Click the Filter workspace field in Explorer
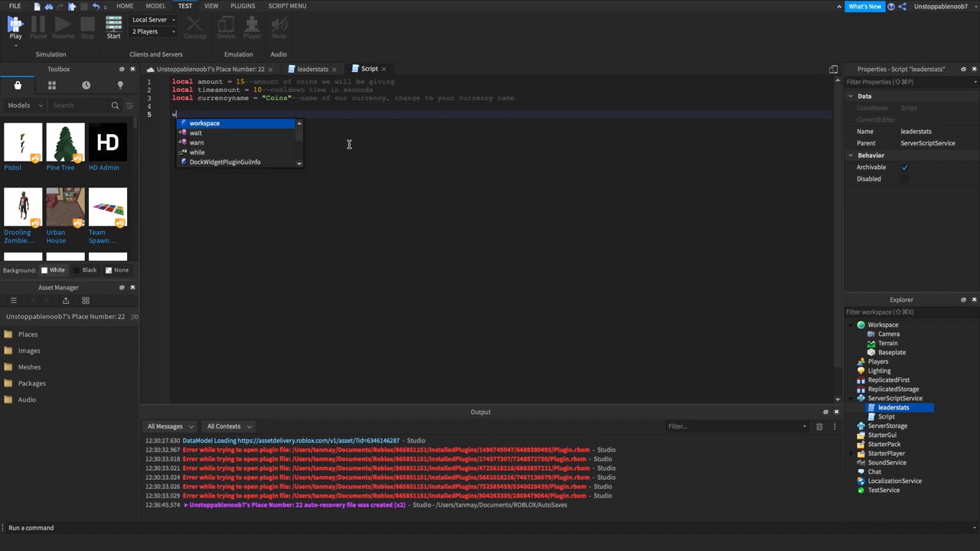This screenshot has height=551, width=980. [911, 312]
